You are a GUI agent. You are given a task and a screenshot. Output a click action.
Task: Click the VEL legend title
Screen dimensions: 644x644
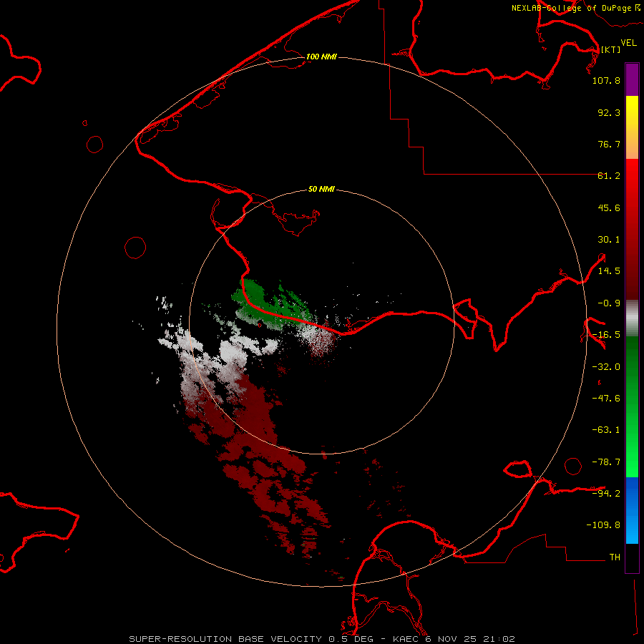click(x=628, y=42)
